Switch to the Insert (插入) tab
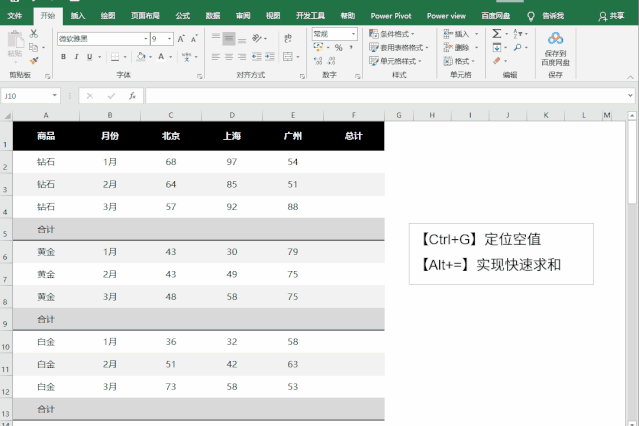This screenshot has height=426, width=639. pyautogui.click(x=77, y=16)
